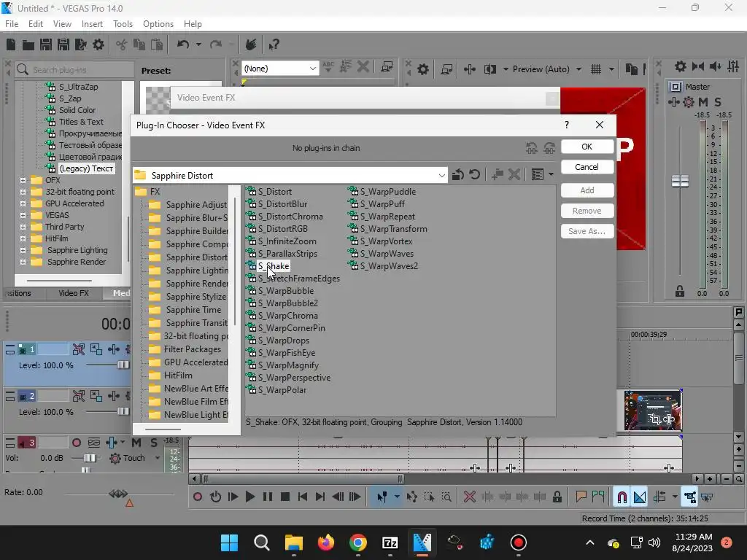747x560 pixels.
Task: Click the preview grid overlay icon
Action: (x=596, y=69)
